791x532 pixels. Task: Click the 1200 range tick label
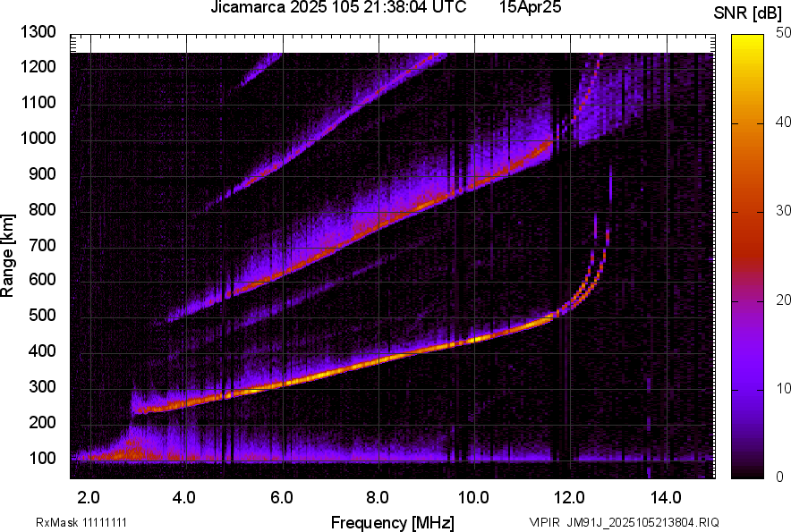(x=38, y=66)
